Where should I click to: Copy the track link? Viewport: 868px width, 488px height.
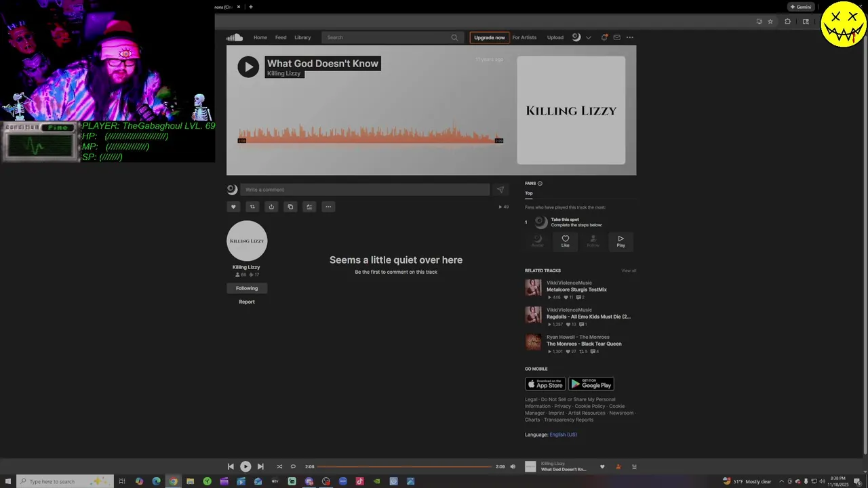point(290,207)
